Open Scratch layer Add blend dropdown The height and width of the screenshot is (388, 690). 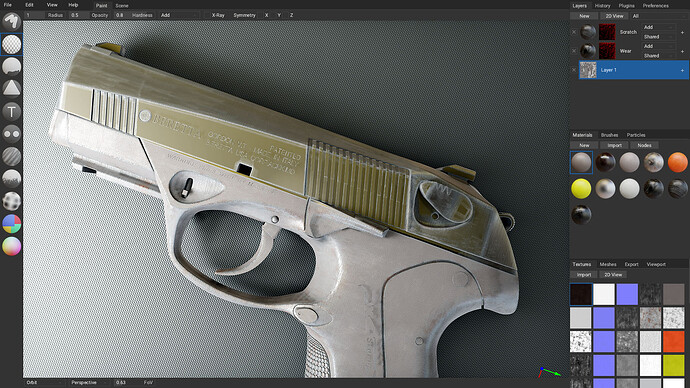(658, 27)
